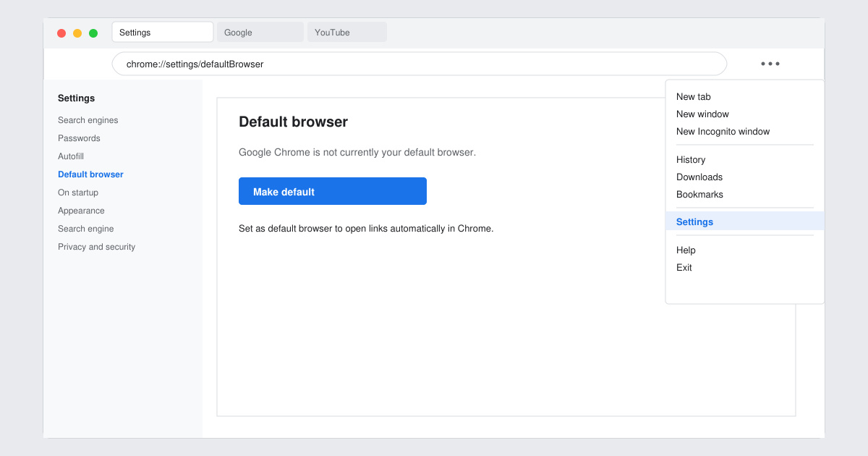Open On startup settings section
Viewport: 868px width, 456px height.
(78, 193)
